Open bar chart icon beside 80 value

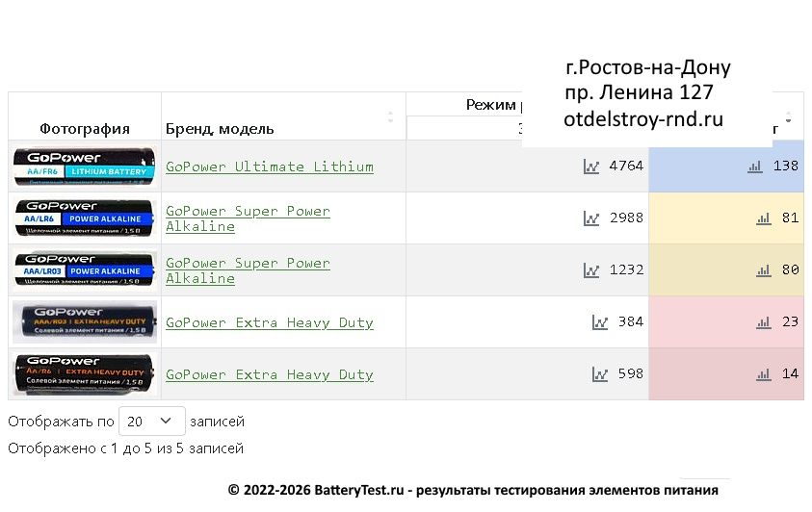[764, 270]
